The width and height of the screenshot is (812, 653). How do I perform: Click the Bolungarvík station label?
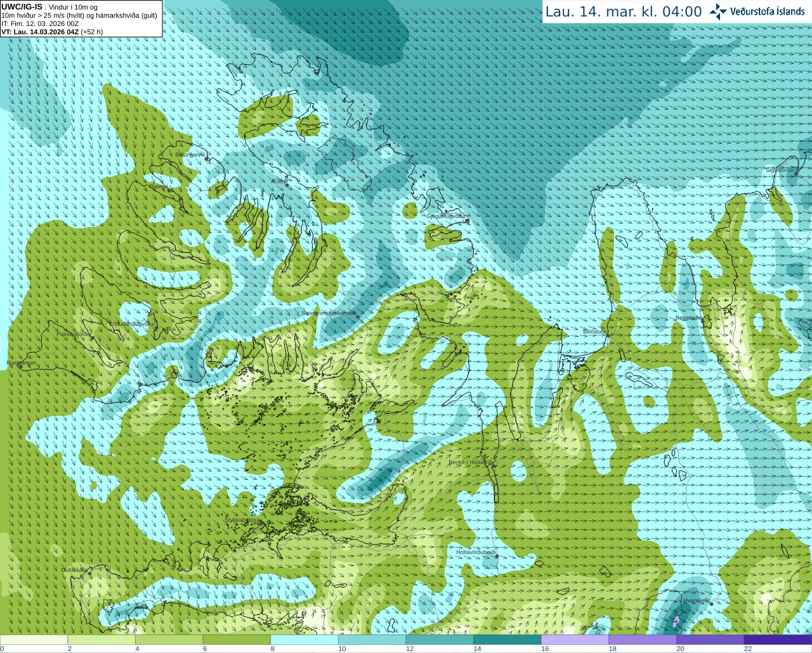(191, 154)
